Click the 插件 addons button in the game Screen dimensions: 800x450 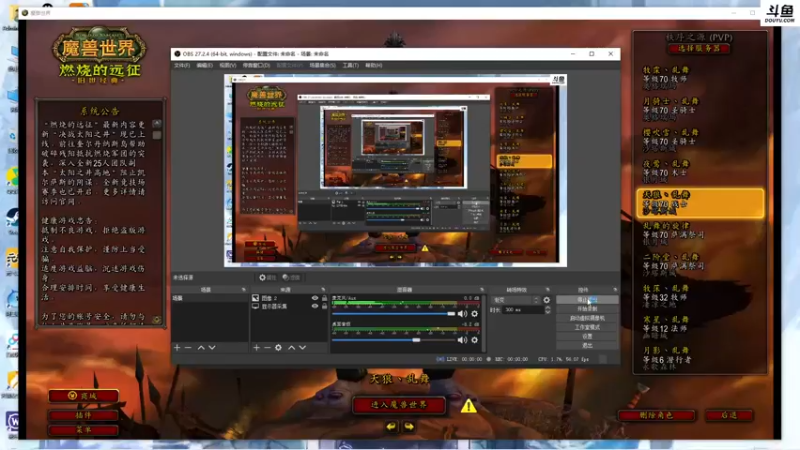point(84,415)
